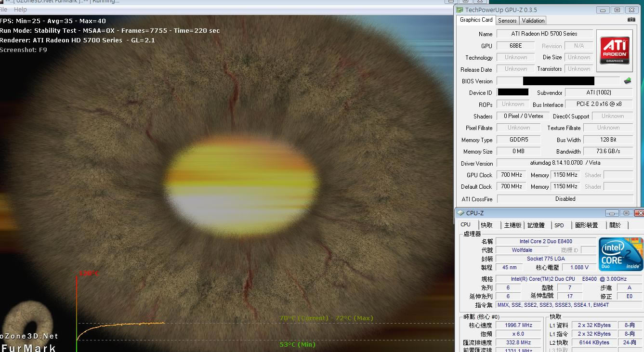The height and width of the screenshot is (352, 644).
Task: Click the BIOS save chip icon
Action: (627, 81)
